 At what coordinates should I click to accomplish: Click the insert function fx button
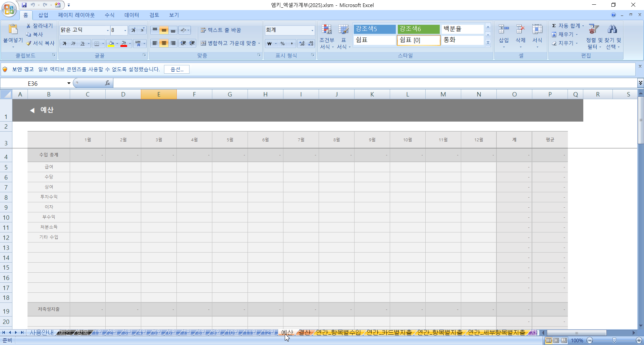[107, 83]
